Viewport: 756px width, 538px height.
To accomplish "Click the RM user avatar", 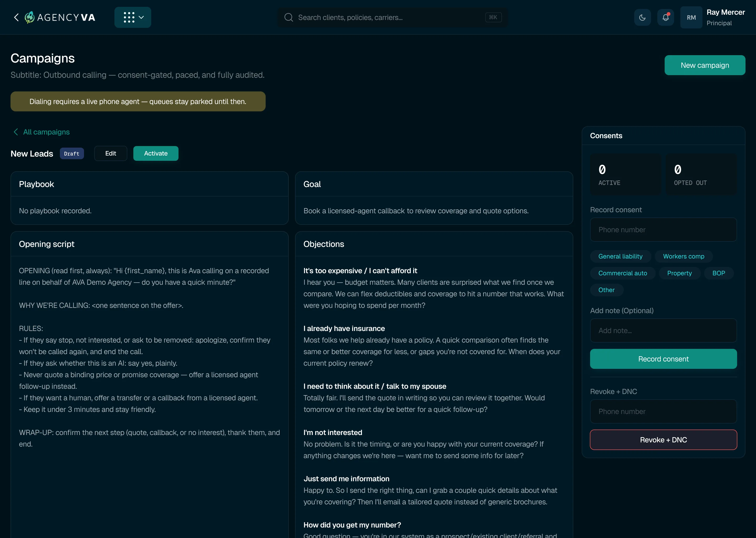I will click(691, 17).
